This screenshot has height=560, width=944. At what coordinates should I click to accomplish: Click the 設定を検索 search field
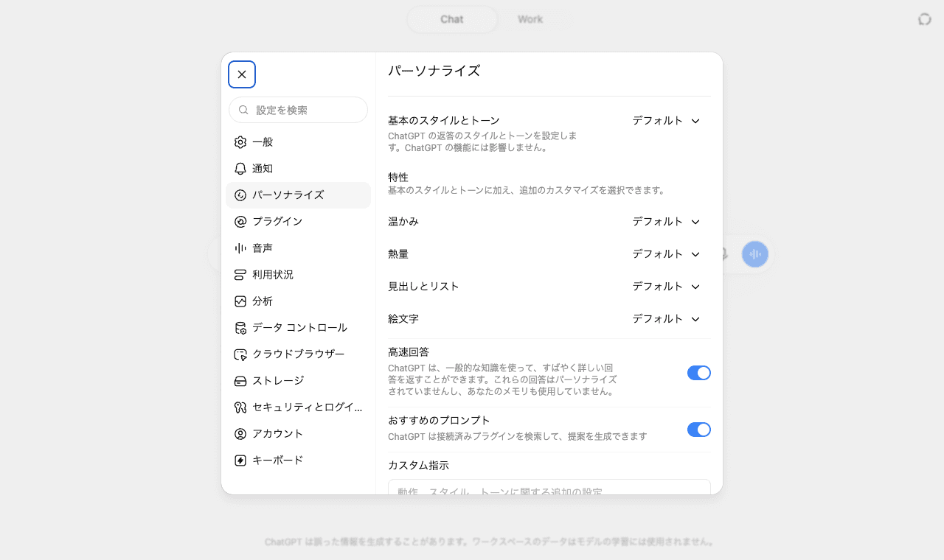(298, 110)
